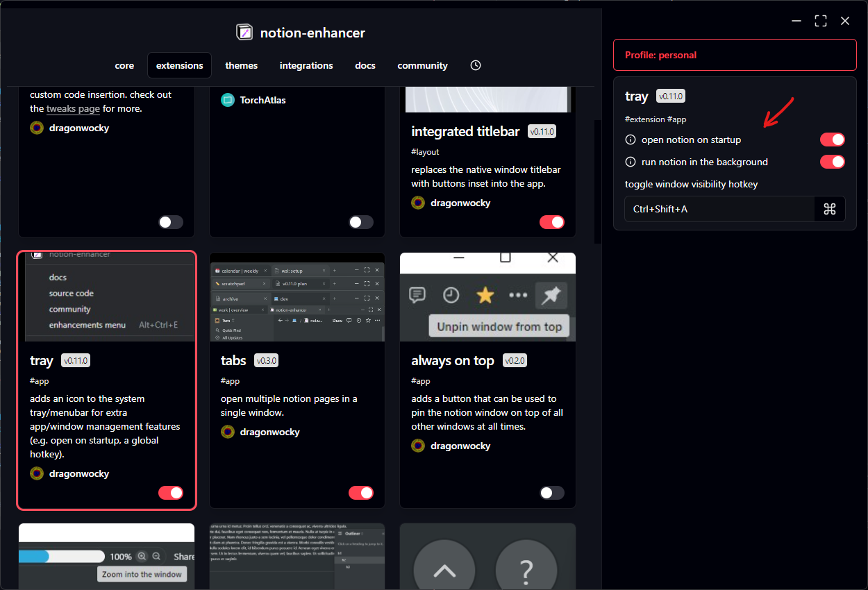Click the info icon beside run notion in the background
This screenshot has height=590, width=868.
pos(630,162)
